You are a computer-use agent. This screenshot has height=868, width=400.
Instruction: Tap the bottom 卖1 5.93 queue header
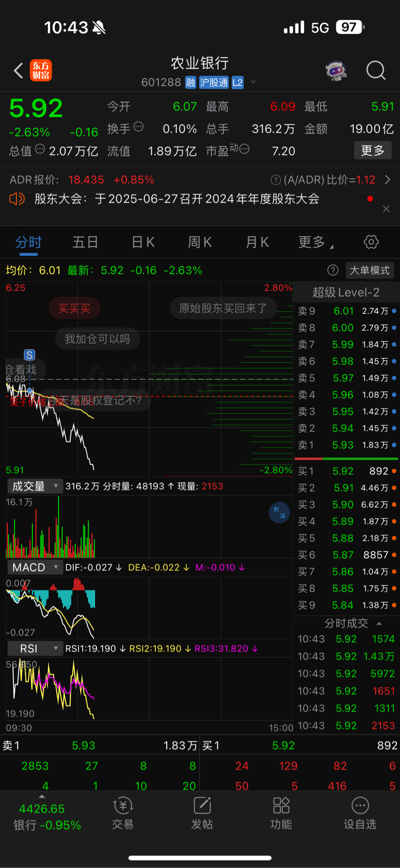pos(99,745)
